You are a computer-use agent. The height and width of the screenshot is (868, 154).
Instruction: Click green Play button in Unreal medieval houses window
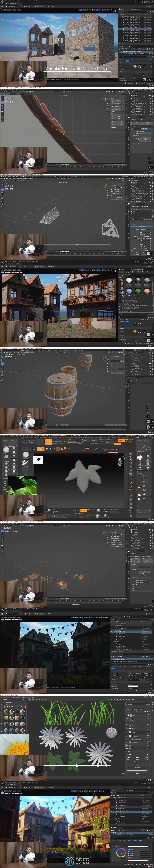point(35,267)
